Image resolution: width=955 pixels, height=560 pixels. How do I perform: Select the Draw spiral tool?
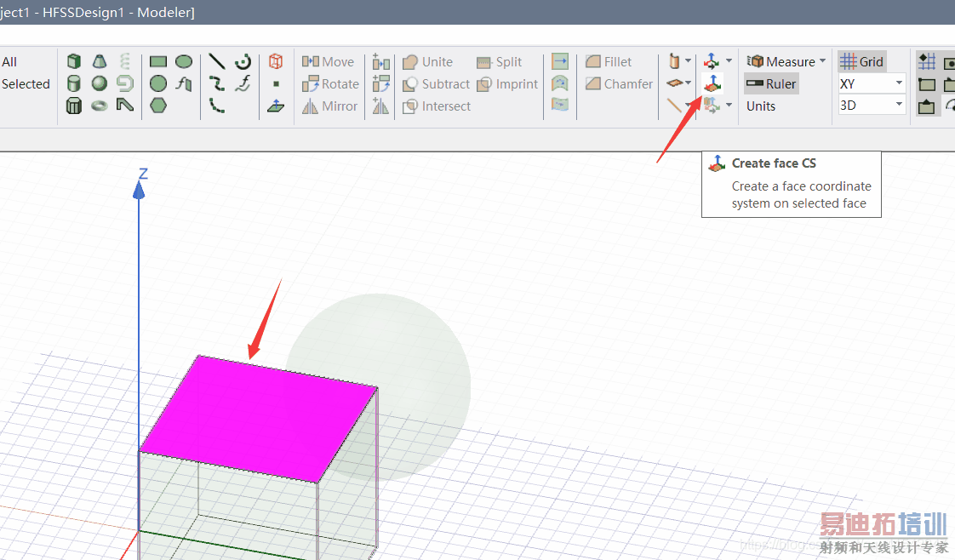pos(125,83)
